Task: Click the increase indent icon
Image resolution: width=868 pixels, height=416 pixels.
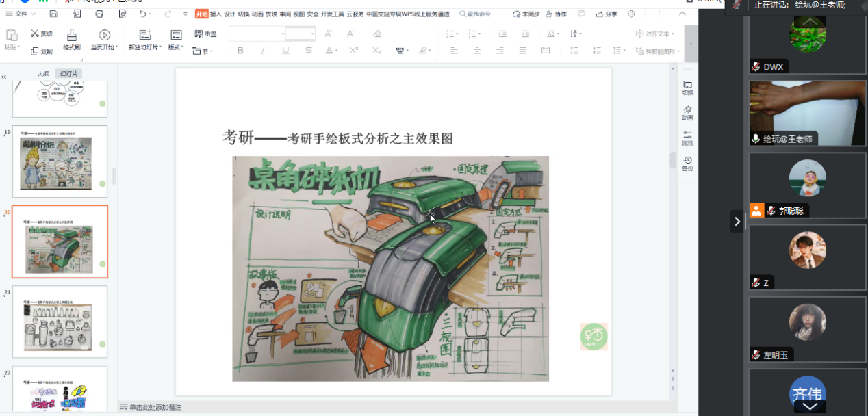Action: pyautogui.click(x=526, y=34)
